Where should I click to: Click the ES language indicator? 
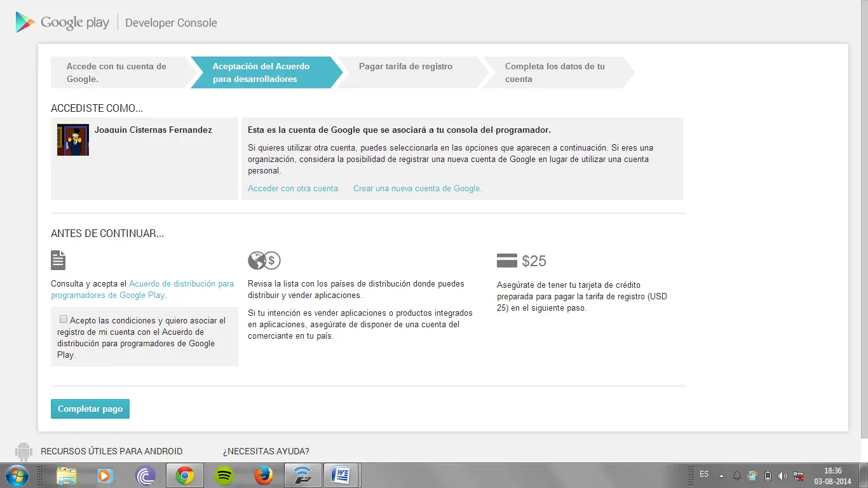coord(704,474)
